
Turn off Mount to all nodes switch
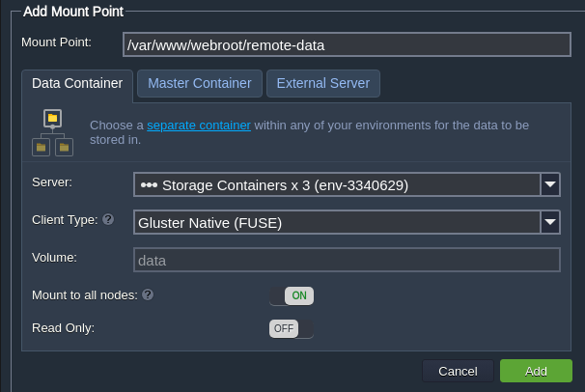click(x=292, y=295)
